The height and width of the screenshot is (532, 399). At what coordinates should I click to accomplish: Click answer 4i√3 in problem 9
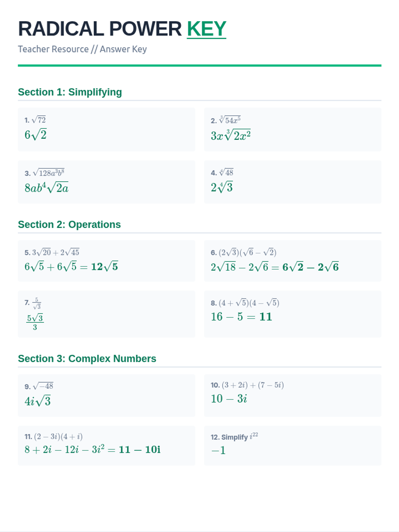click(x=38, y=401)
